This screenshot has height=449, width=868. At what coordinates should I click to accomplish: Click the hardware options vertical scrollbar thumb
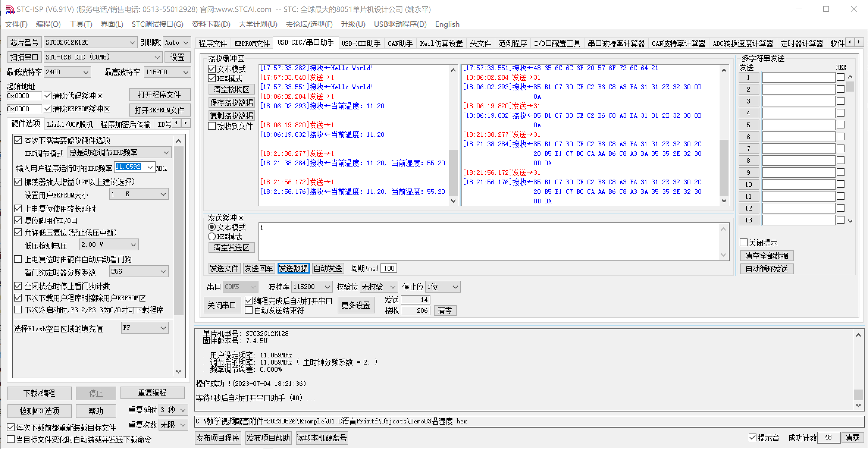tap(178, 230)
